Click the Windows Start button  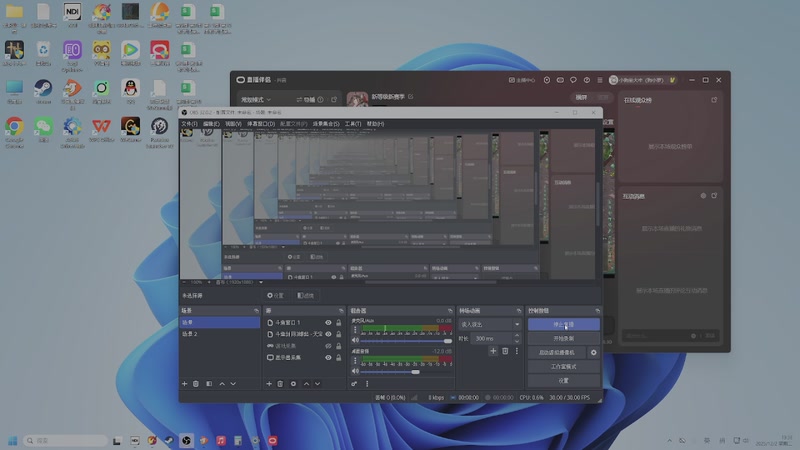click(13, 440)
